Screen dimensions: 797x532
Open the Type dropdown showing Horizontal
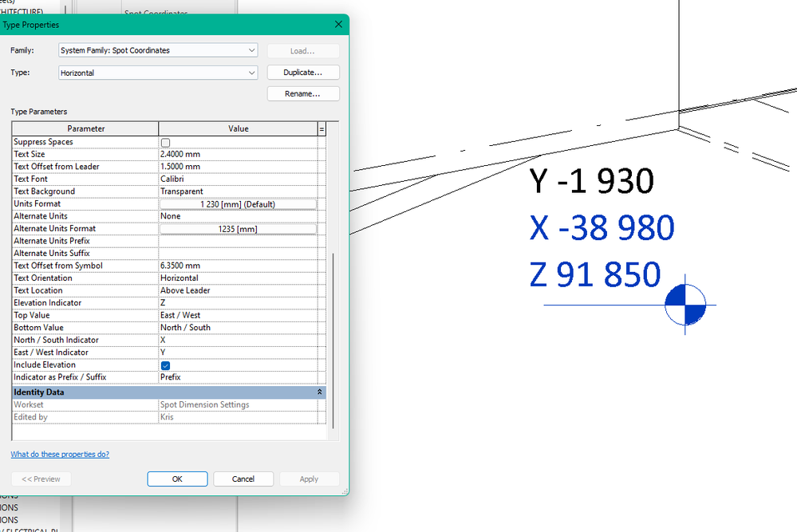[158, 73]
